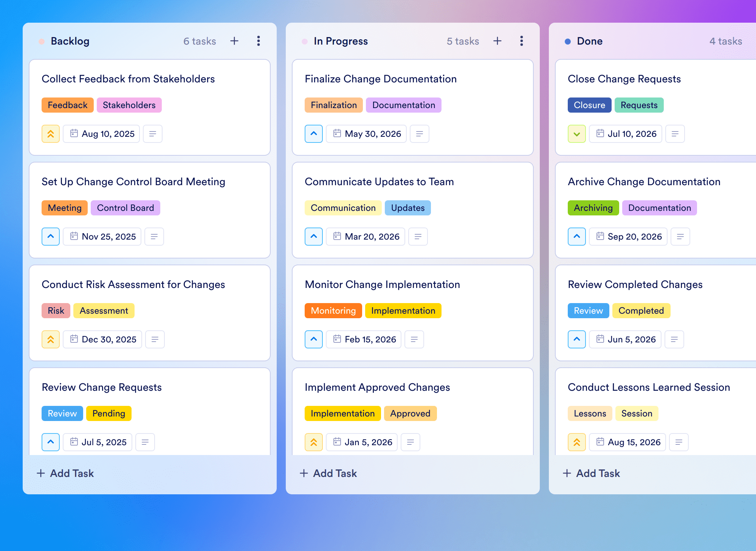
Task: Edit the Aug 10, 2025 due date
Action: point(101,134)
